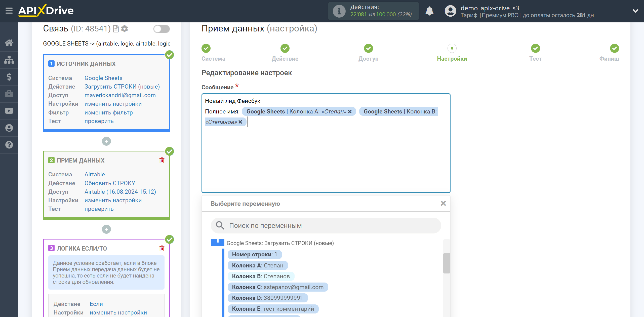The image size is (644, 317).
Task: Go to the Финиш step
Action: [x=615, y=48]
